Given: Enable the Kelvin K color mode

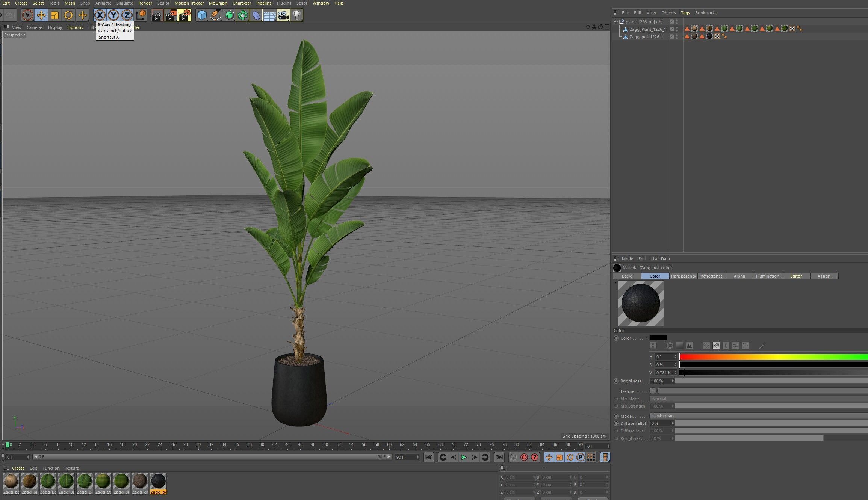Looking at the screenshot, I should point(726,346).
